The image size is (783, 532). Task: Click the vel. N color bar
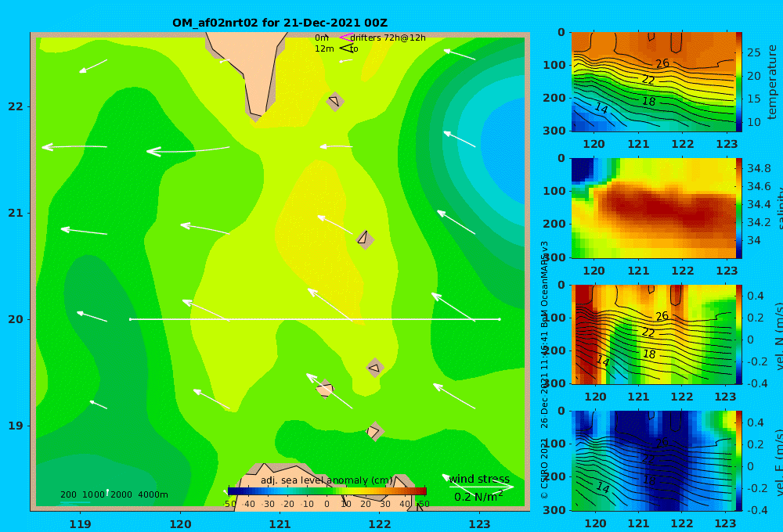pos(738,335)
